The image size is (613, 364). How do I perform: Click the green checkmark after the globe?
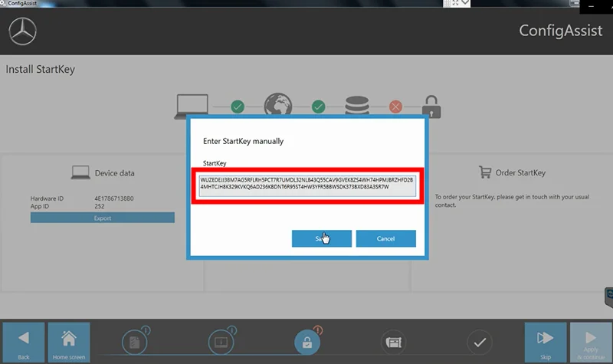coord(318,107)
